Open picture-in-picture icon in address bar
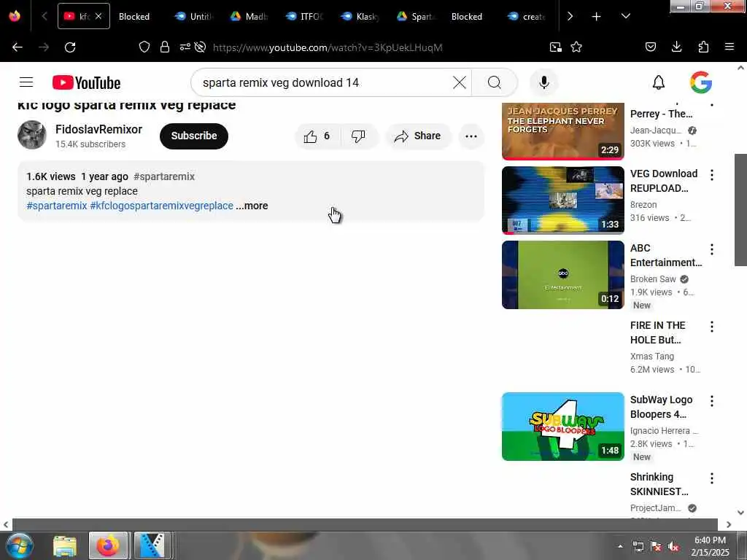 click(x=555, y=47)
